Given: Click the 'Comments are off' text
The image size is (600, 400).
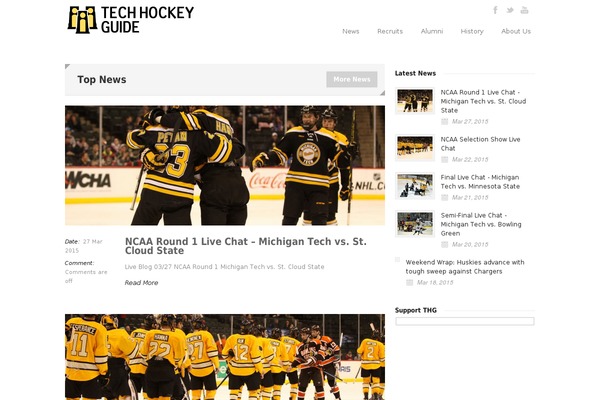Looking at the screenshot, I should point(86,276).
